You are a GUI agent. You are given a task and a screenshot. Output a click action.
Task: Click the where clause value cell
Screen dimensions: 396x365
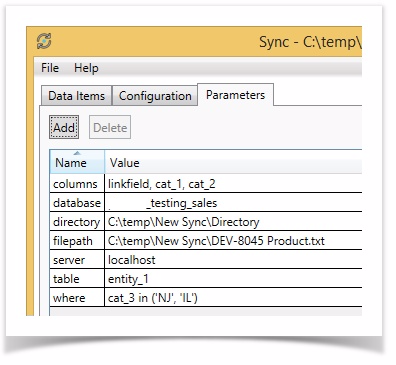click(233, 298)
